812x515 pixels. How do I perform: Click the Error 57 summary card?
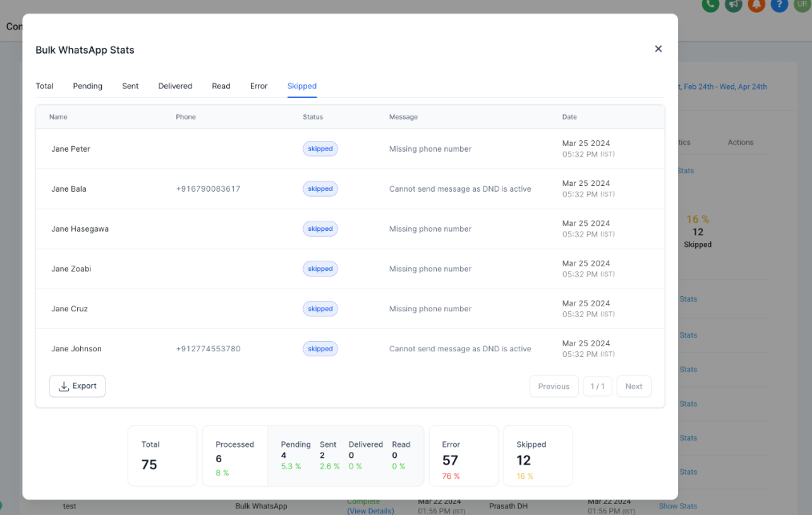click(463, 456)
